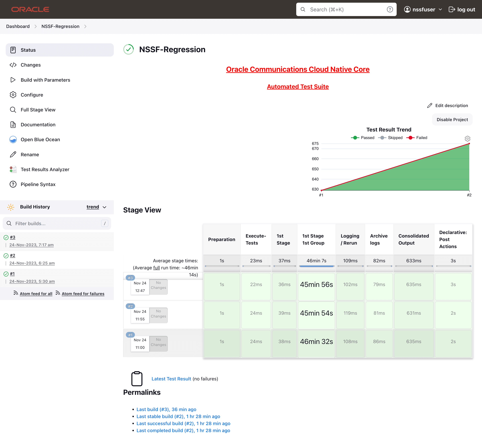
Task: Expand build #3 entry in Build History
Action: point(13,237)
